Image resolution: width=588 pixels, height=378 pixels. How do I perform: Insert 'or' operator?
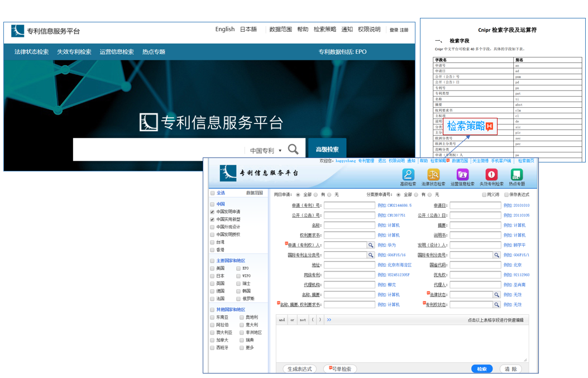[x=292, y=320]
